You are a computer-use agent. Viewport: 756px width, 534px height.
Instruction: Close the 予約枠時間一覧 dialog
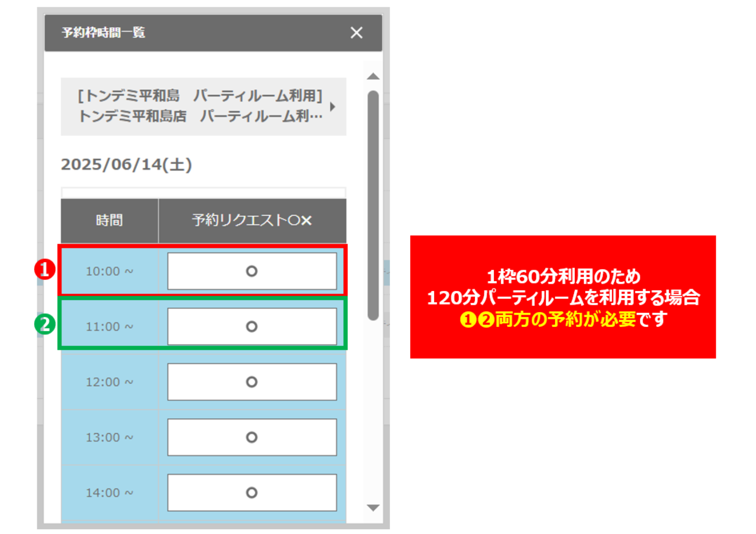tap(356, 32)
